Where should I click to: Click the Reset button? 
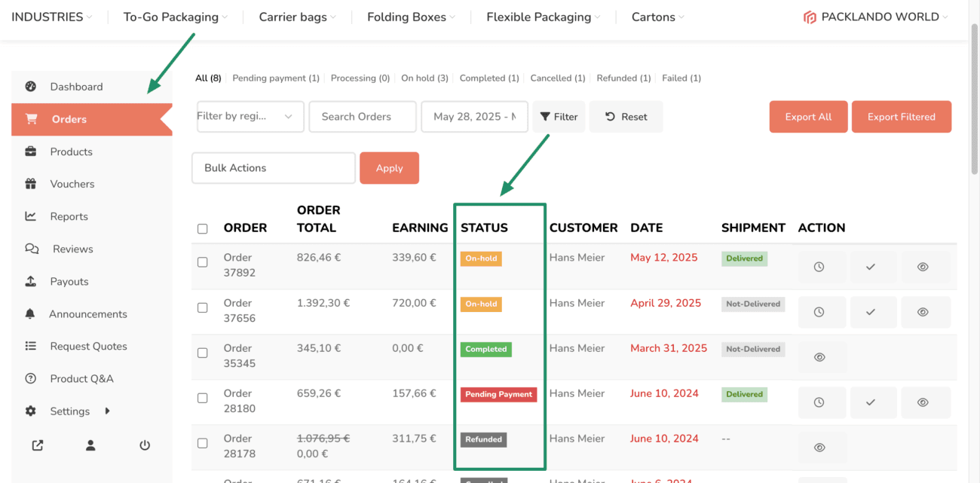626,117
